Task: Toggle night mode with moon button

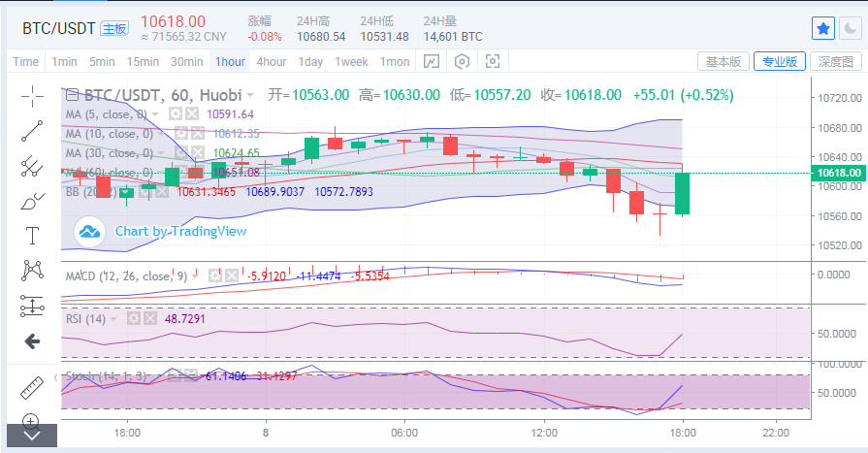Action: click(850, 28)
